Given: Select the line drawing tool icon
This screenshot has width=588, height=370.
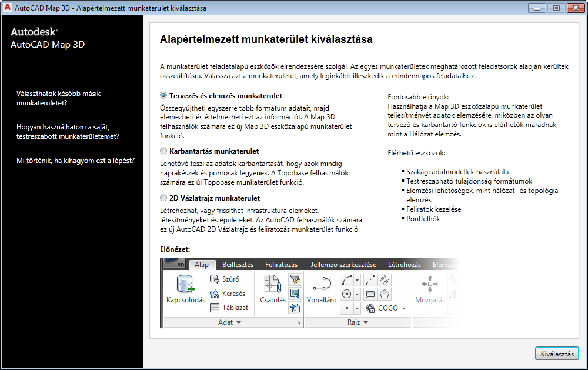Looking at the screenshot, I should tap(370, 280).
